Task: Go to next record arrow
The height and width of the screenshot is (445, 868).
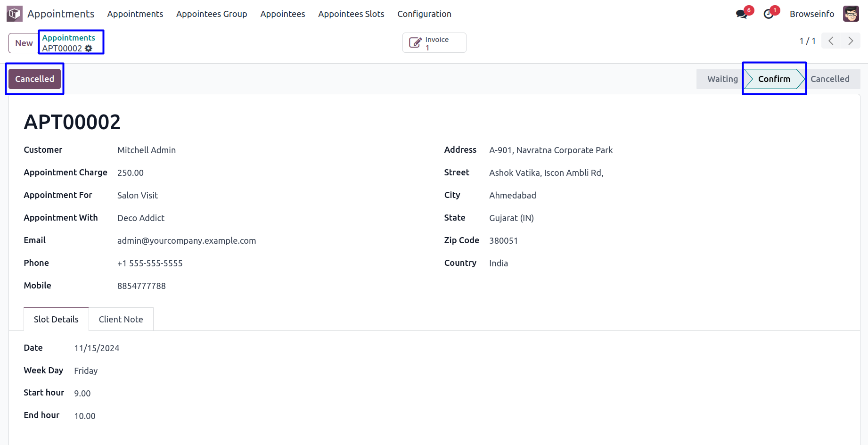Action: click(x=851, y=41)
